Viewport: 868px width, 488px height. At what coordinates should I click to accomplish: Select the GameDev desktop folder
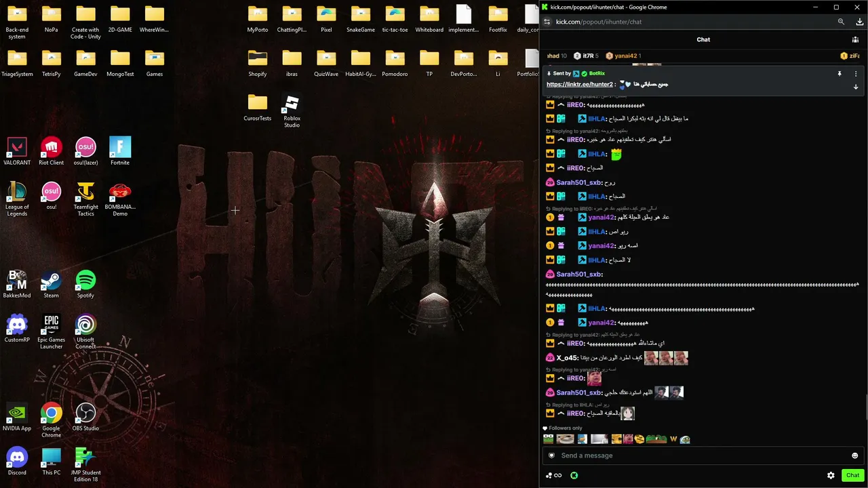(x=85, y=63)
